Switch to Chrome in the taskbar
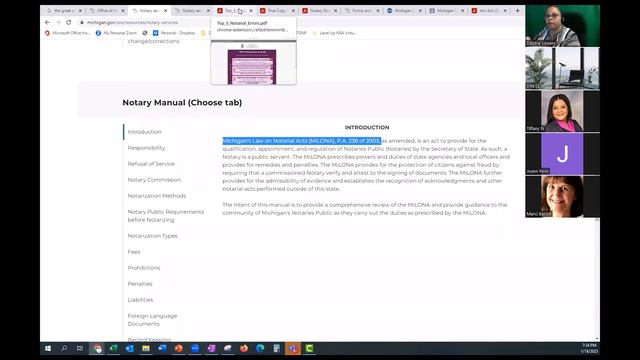 [x=97, y=348]
